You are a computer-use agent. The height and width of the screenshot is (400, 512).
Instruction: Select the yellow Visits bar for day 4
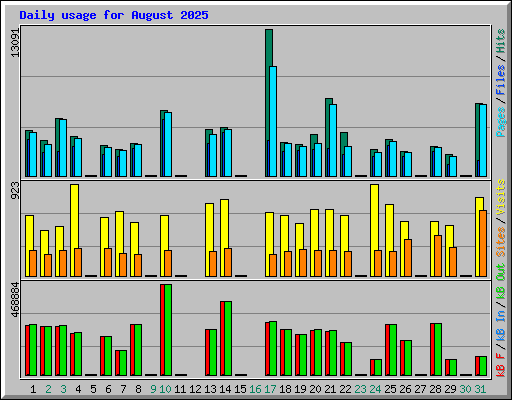pyautogui.click(x=75, y=216)
